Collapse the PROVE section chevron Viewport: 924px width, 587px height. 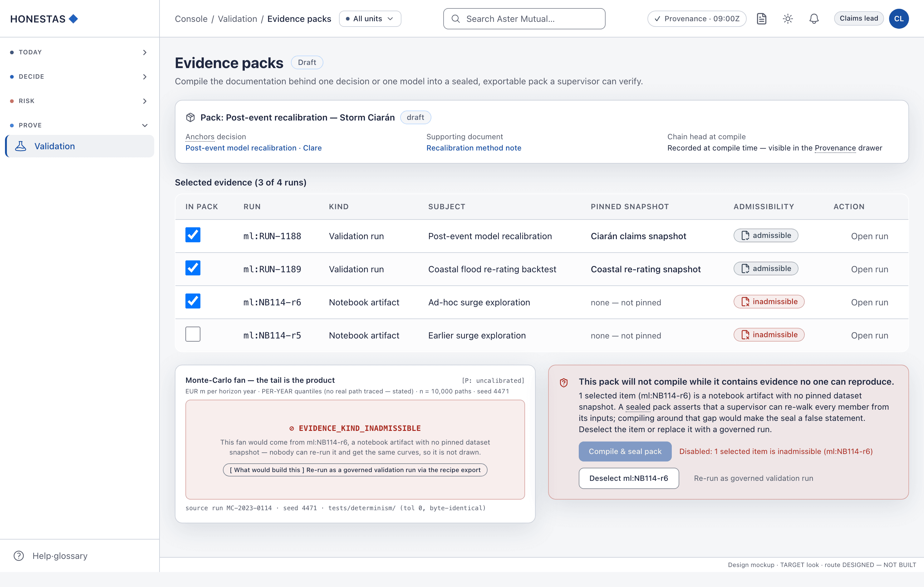click(x=145, y=126)
